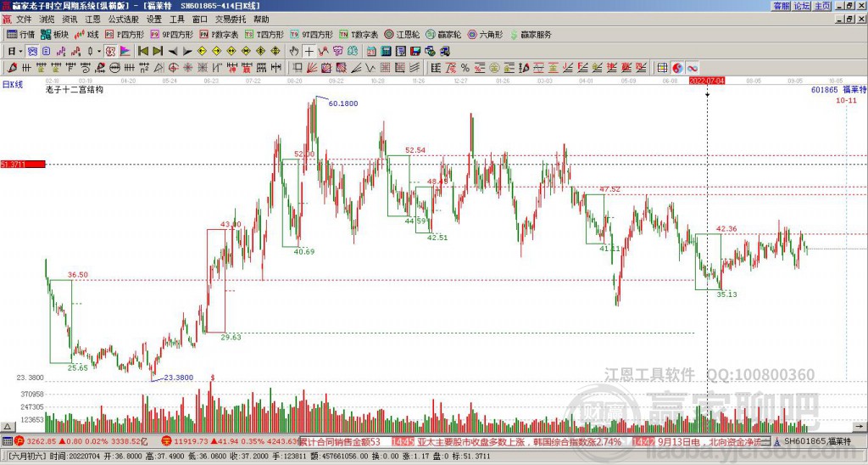
Task: Select the red pencil drawing tool
Action: (11, 68)
